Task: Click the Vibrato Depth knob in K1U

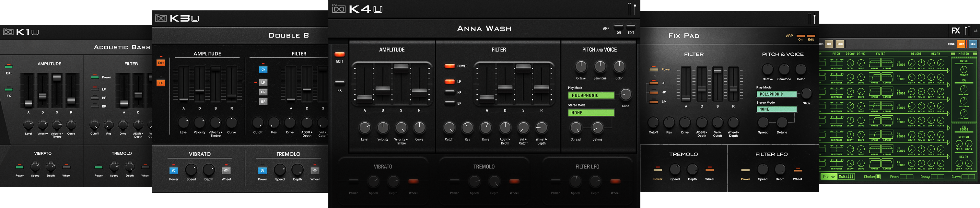Action: 51,167
